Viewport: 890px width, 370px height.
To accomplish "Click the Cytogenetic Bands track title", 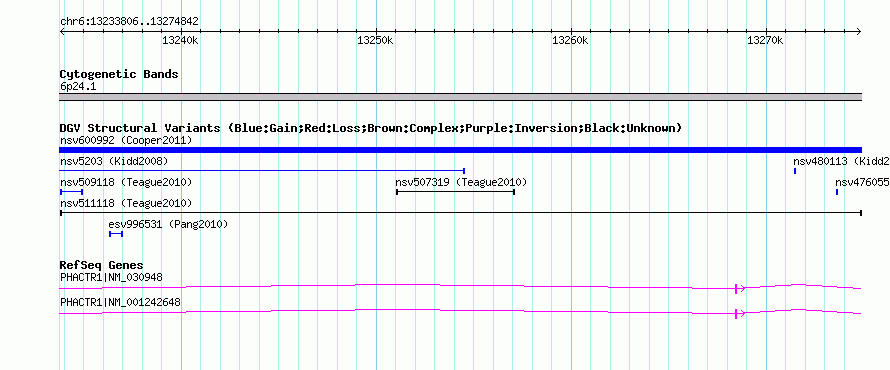I will [119, 74].
